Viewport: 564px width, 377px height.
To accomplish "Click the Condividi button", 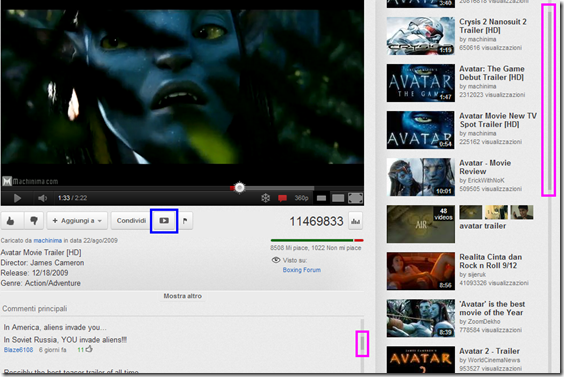I will (x=131, y=221).
